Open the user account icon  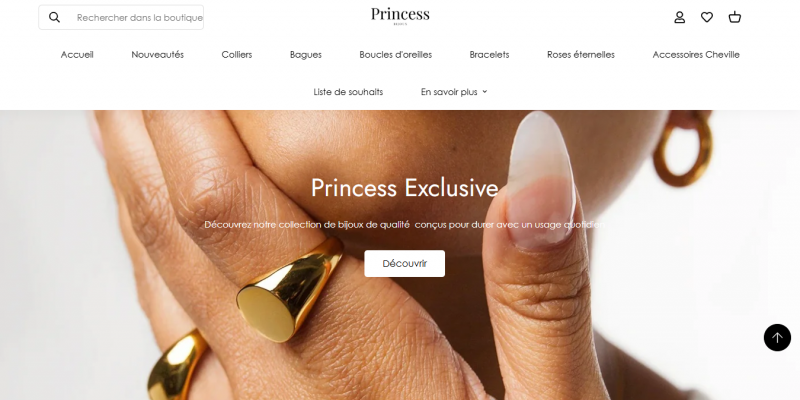(679, 17)
